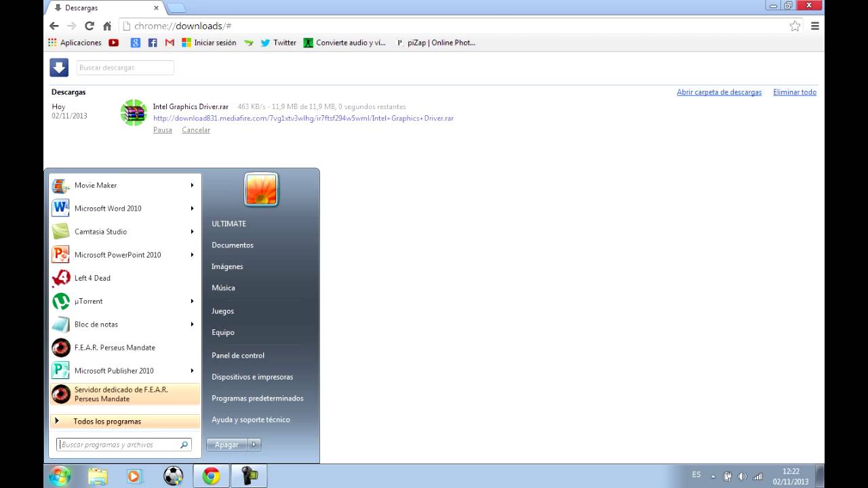The width and height of the screenshot is (868, 488).
Task: Open the shutdown options arrow next to Apagar
Action: coord(254,445)
